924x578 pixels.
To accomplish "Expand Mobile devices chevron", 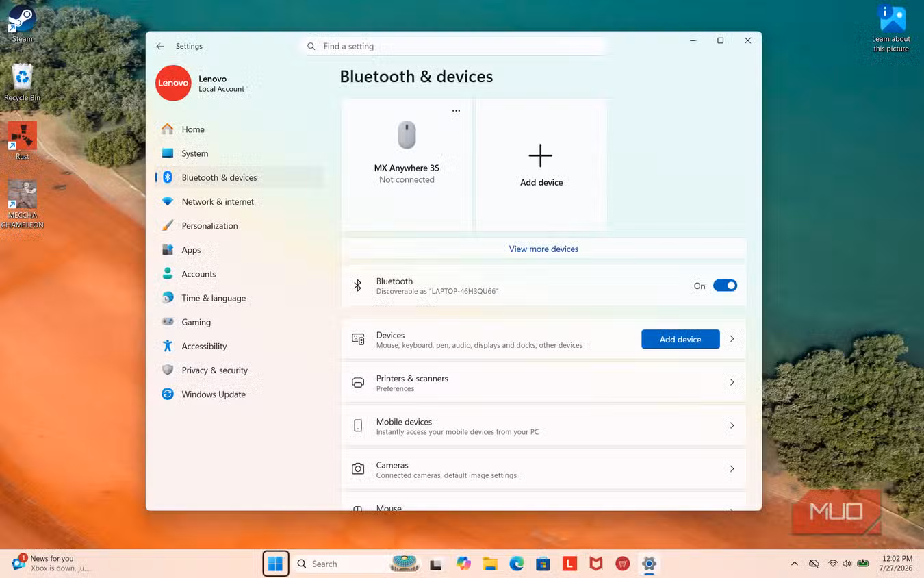I will (x=732, y=425).
